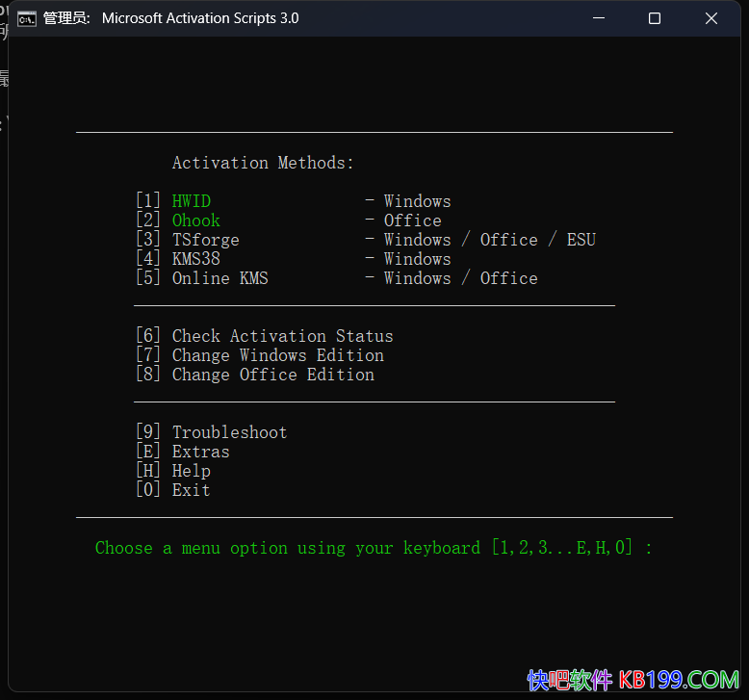This screenshot has width=749, height=700.
Task: Close the Microsoft Activation Scripts window
Action: click(711, 18)
